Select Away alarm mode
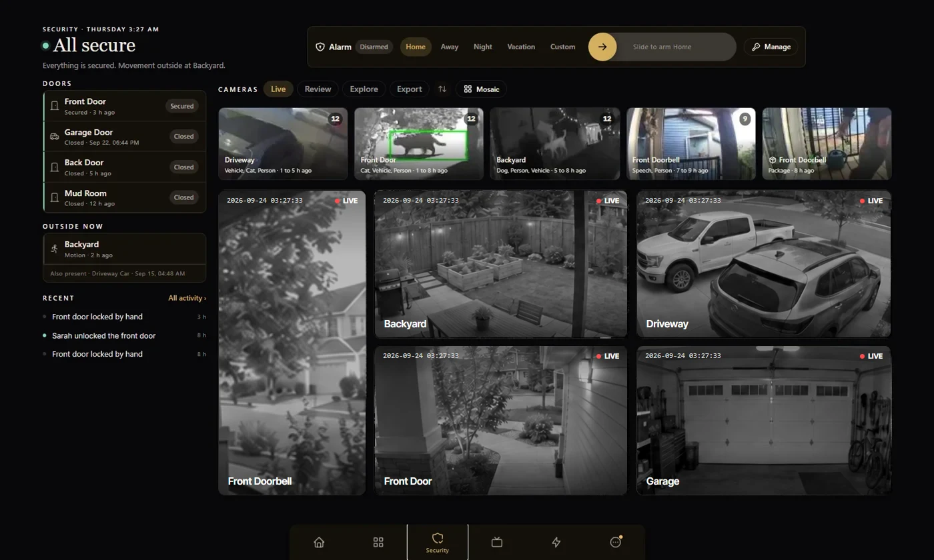This screenshot has width=934, height=560. [x=450, y=47]
